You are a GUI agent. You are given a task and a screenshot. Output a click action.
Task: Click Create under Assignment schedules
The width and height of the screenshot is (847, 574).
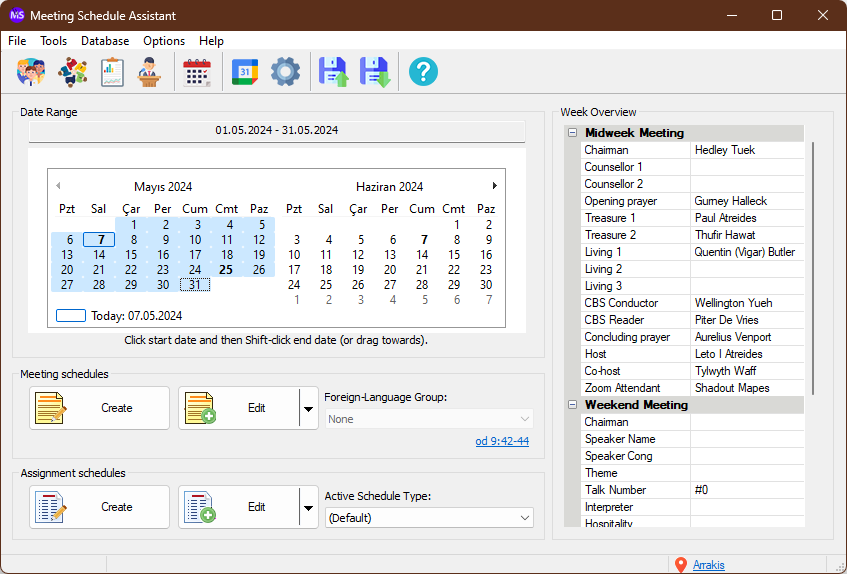(x=99, y=507)
